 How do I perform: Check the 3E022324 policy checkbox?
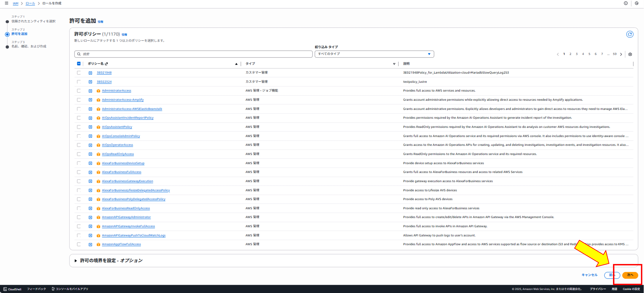[x=79, y=82]
